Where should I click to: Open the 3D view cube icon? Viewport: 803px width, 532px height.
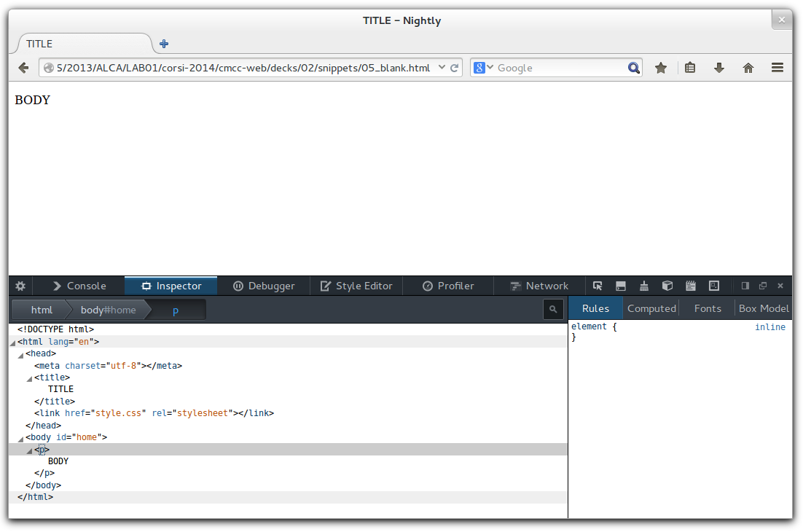[667, 286]
